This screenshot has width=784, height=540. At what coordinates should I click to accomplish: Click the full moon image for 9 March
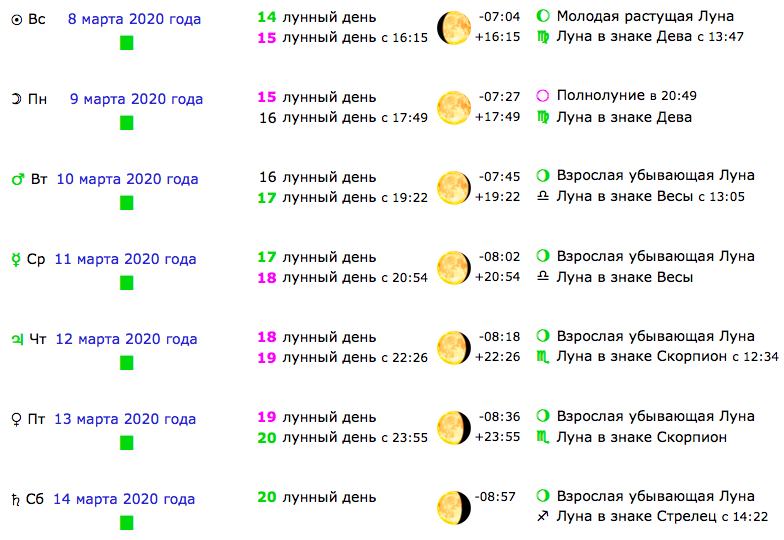[454, 107]
